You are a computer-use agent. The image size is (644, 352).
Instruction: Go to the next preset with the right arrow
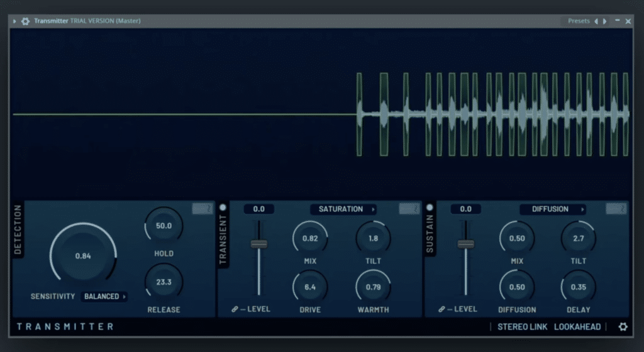(x=604, y=21)
